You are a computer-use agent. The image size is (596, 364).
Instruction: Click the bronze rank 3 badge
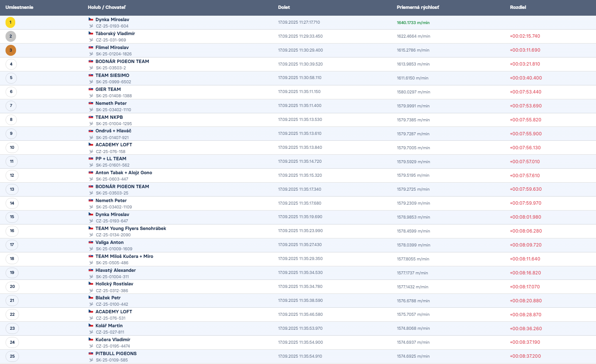pyautogui.click(x=11, y=50)
